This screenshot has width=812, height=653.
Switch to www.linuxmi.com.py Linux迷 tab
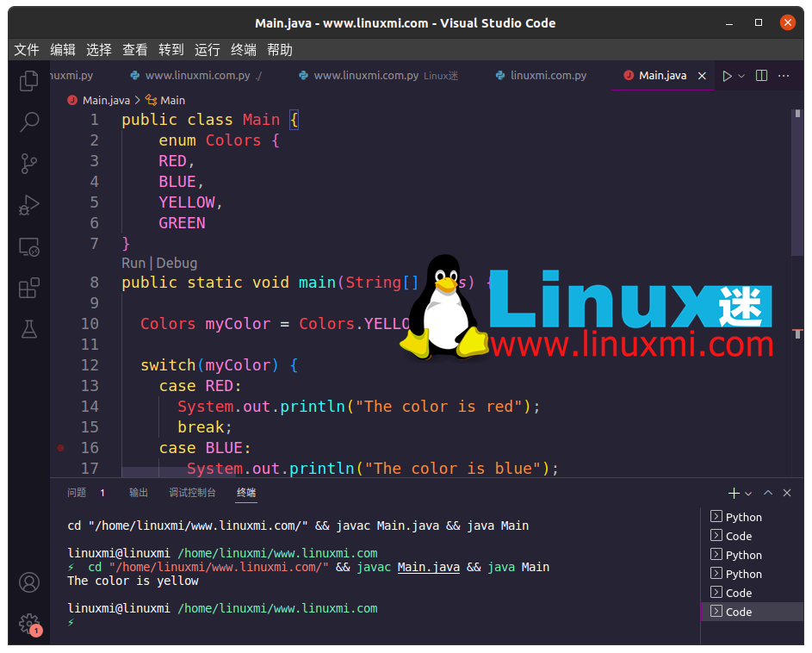379,76
